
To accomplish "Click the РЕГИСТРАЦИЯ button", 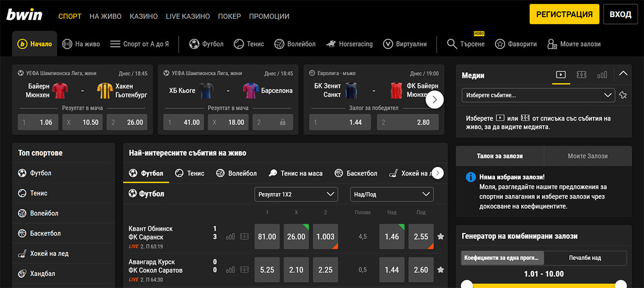I will click(x=564, y=14).
